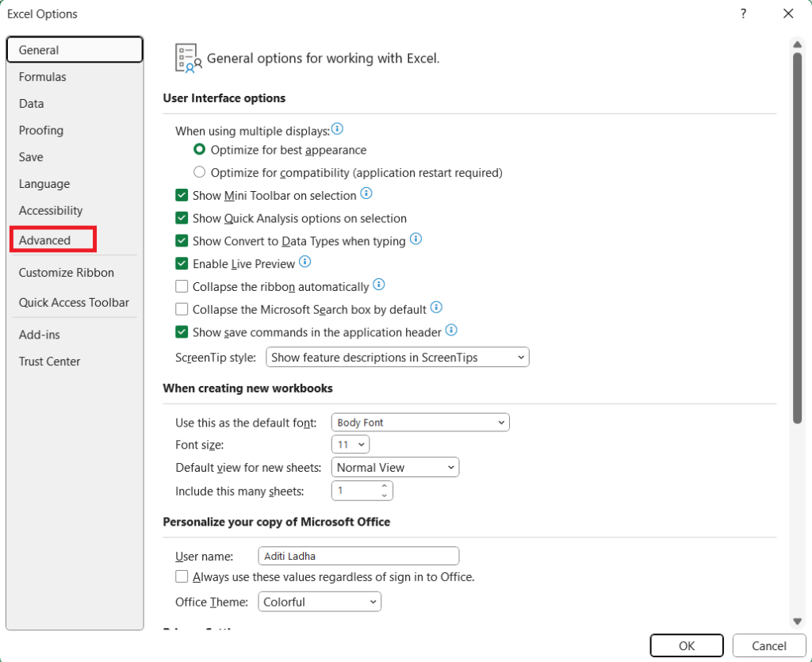Disable "Enable Live Preview"
The width and height of the screenshot is (812, 662).
pos(181,263)
